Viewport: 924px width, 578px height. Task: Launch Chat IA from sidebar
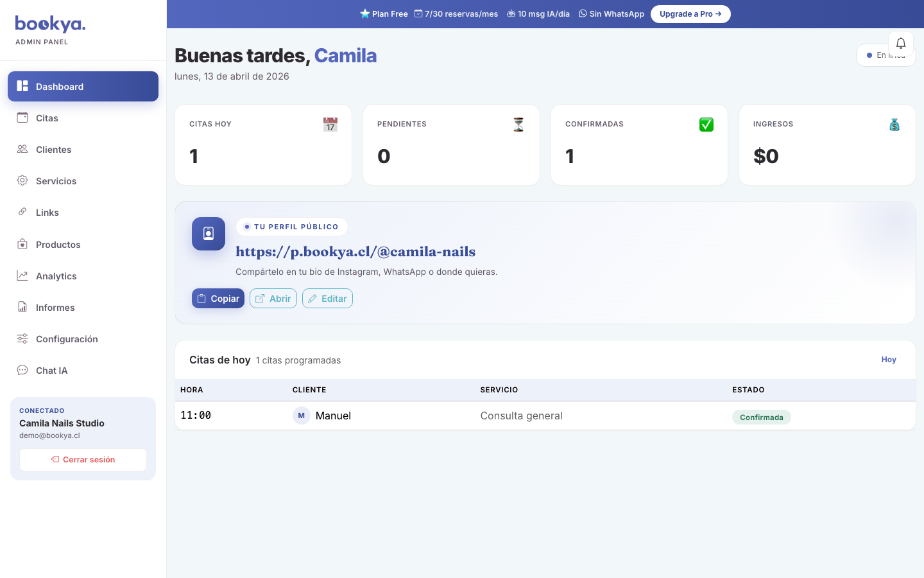[83, 371]
